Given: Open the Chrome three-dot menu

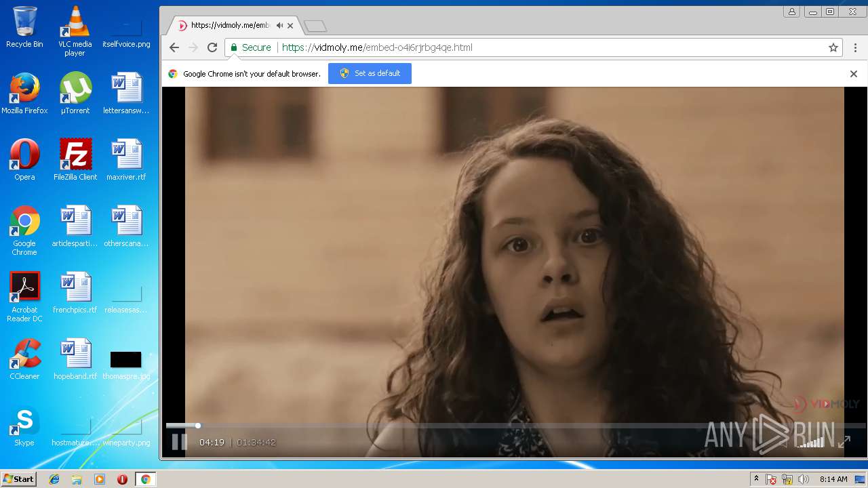Looking at the screenshot, I should [x=855, y=47].
